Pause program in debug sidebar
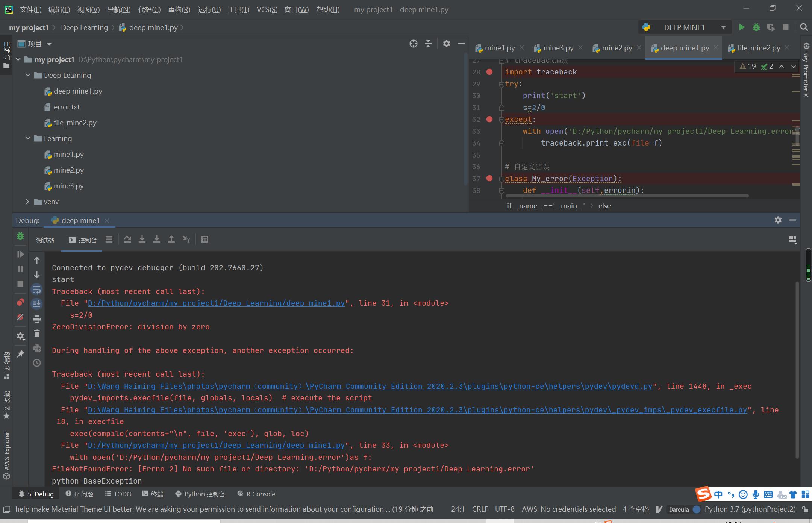Screen dimensions: 812x523 click(x=20, y=269)
